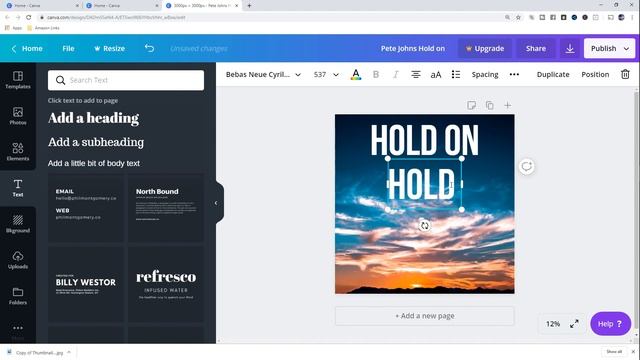Open the text color picker
The width and height of the screenshot is (640, 360).
pyautogui.click(x=356, y=74)
